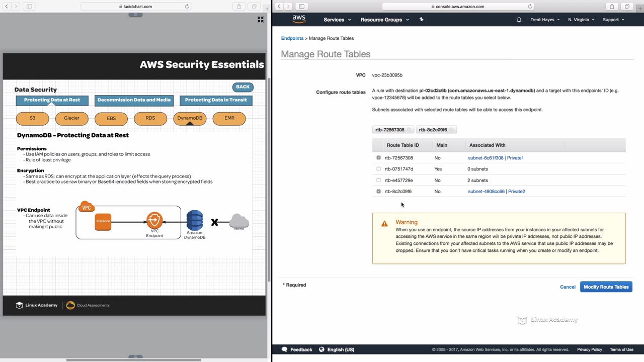This screenshot has width=644, height=362.
Task: Toggle sidebar in the lucidchart.com Safari window
Action: 29,7
